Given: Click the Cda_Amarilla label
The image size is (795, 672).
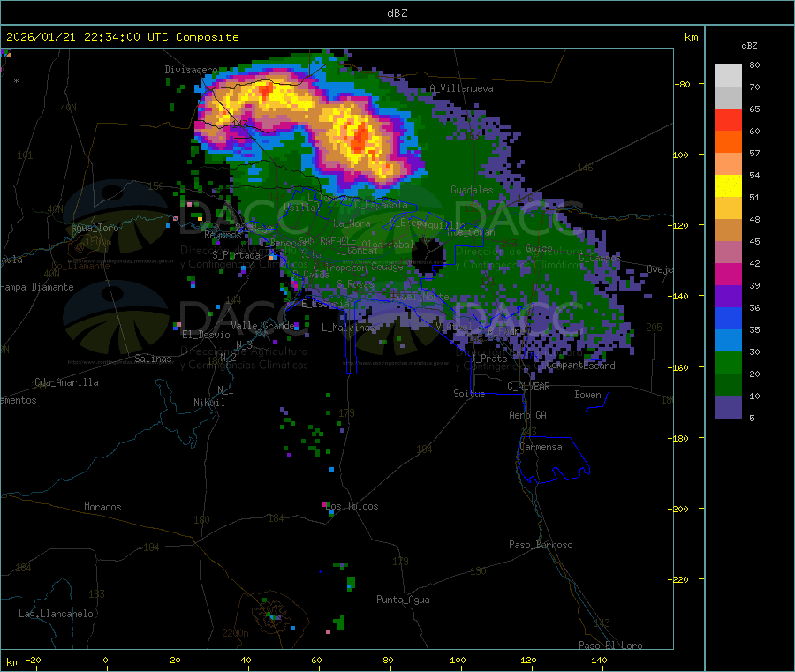Looking at the screenshot, I should click(x=66, y=382).
